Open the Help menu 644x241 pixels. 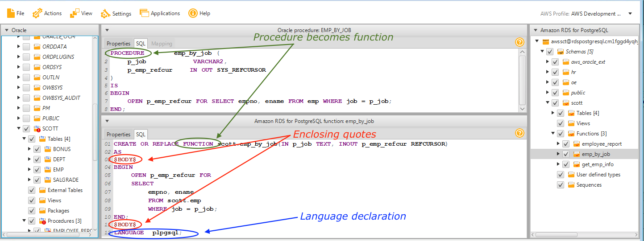[199, 13]
